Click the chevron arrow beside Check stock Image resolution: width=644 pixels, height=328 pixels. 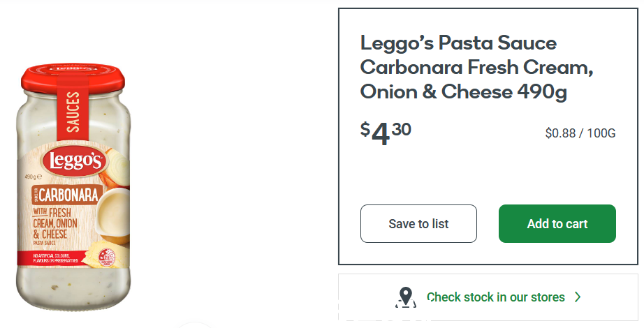point(578,297)
